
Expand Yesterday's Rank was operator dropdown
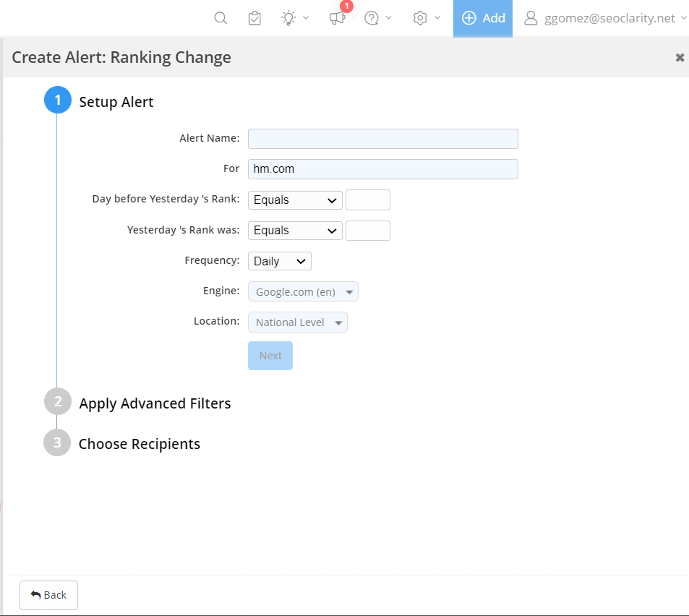coord(295,231)
